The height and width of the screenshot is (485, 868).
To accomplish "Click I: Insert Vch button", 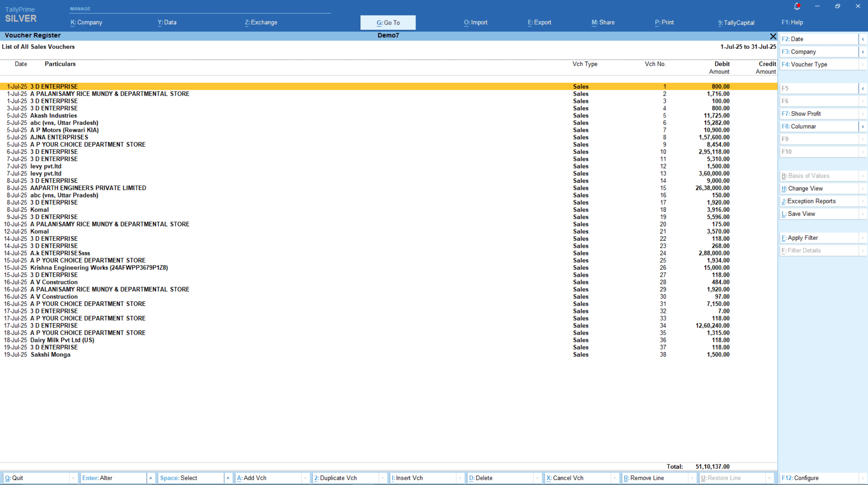I will 423,478.
